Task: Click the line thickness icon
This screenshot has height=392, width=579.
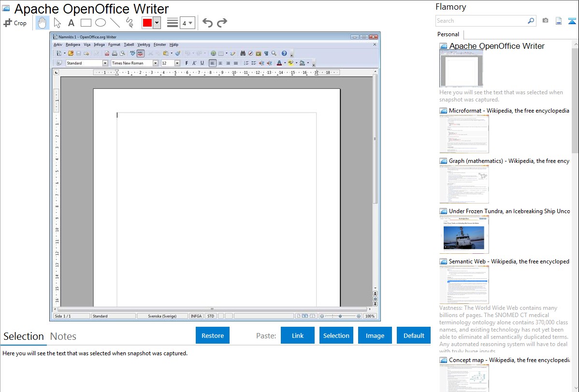Action: tap(173, 23)
